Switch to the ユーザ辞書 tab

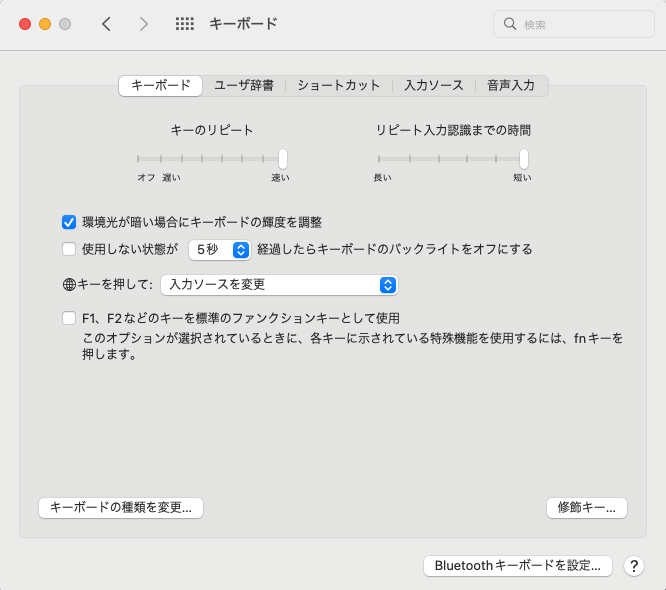244,85
